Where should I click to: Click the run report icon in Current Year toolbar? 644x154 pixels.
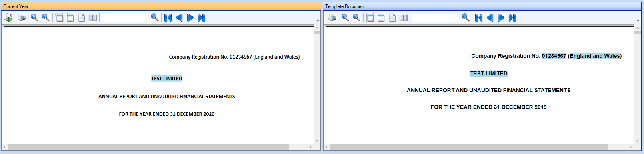[8, 18]
